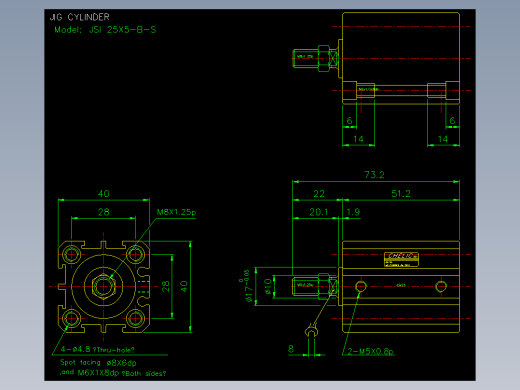
Task: Select the 4-ø4.8 Thru-hole note
Action: (x=97, y=350)
